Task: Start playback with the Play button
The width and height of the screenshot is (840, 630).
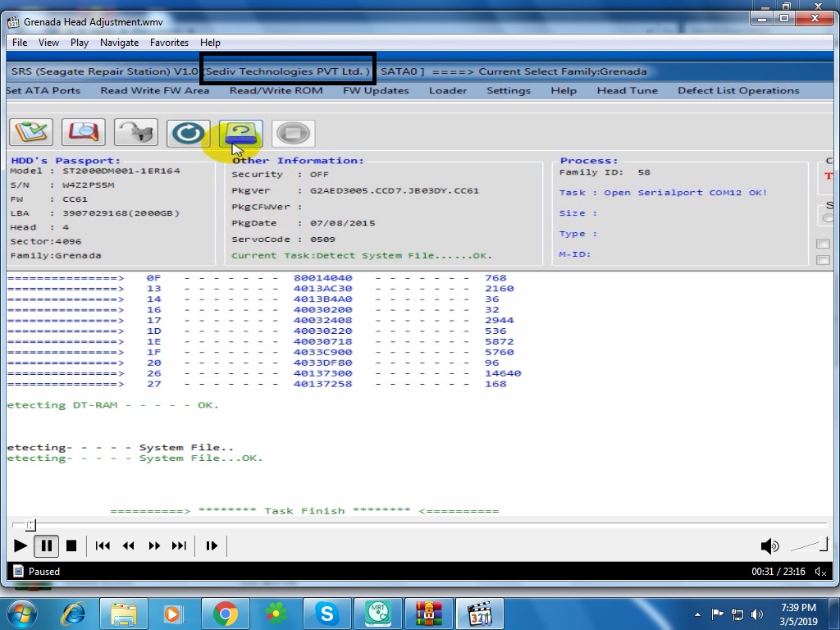Action: (x=21, y=546)
